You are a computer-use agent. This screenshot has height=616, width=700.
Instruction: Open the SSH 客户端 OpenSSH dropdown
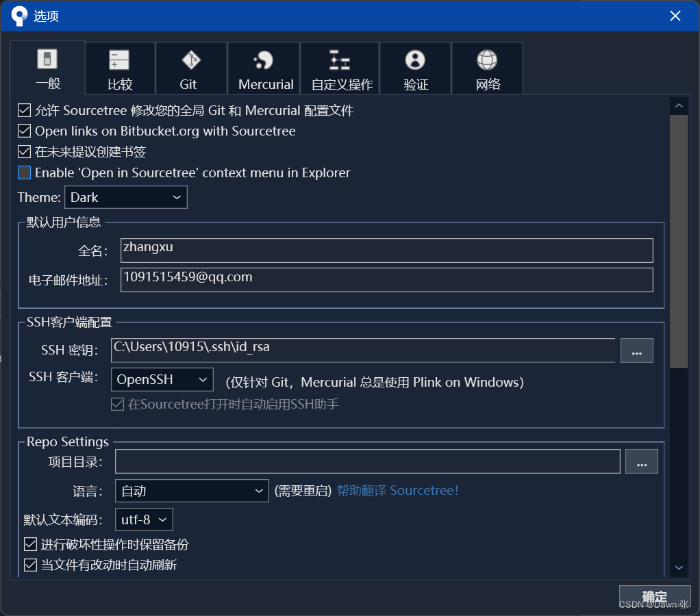click(162, 378)
